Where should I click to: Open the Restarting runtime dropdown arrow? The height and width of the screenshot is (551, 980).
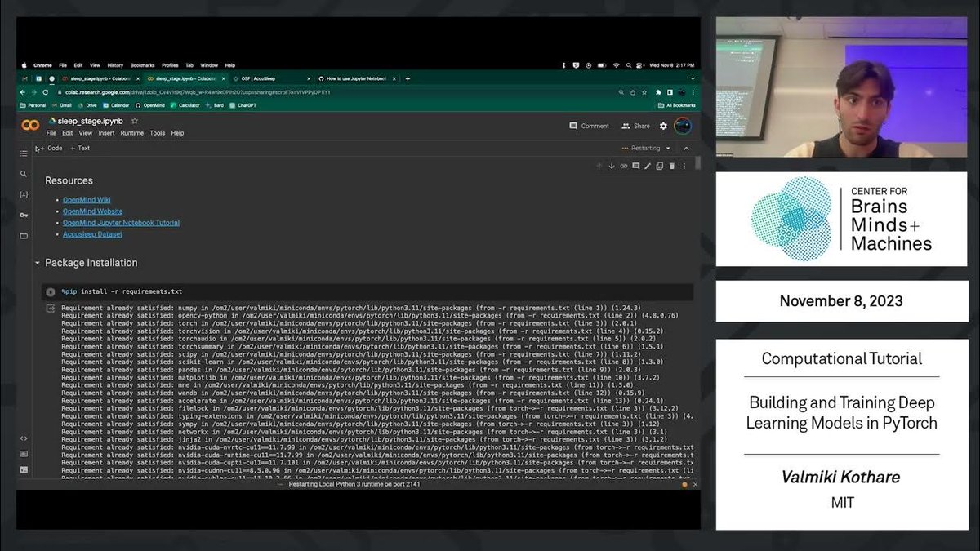[668, 149]
